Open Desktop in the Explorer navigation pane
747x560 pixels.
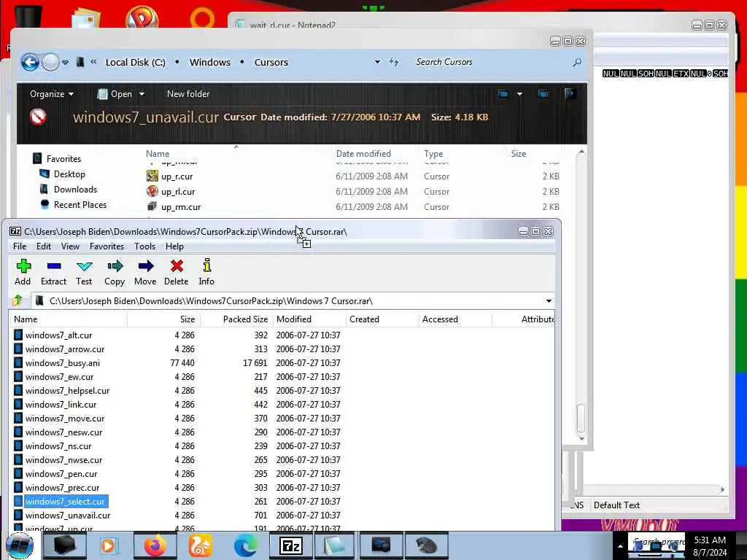tap(63, 174)
